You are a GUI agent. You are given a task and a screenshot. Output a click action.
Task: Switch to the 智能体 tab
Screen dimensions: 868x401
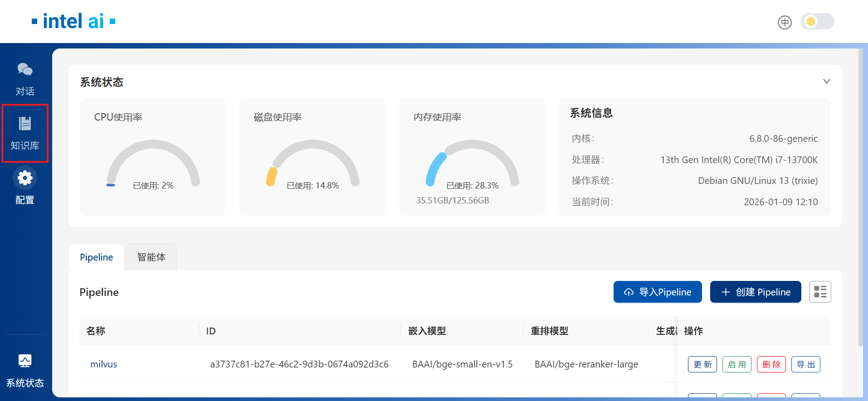[151, 257]
